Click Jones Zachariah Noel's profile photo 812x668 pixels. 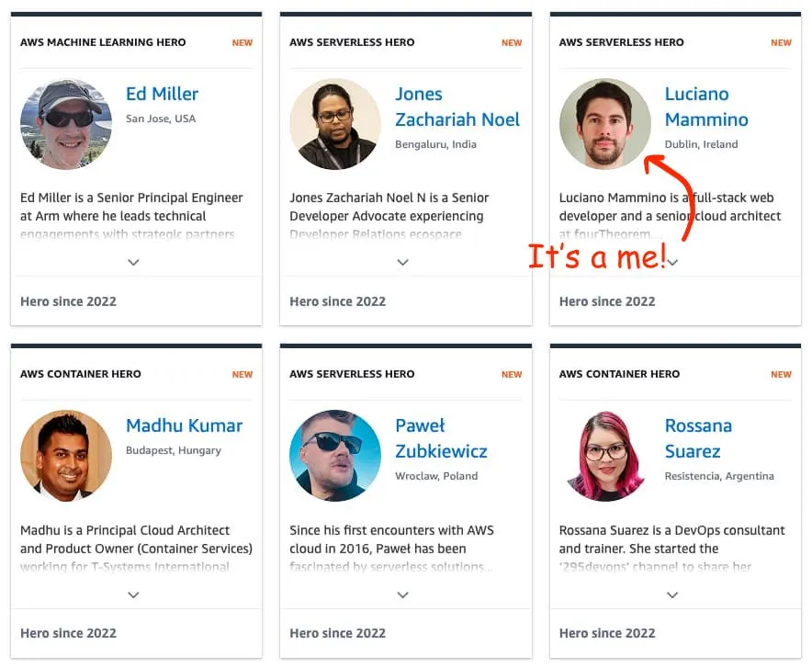point(335,124)
